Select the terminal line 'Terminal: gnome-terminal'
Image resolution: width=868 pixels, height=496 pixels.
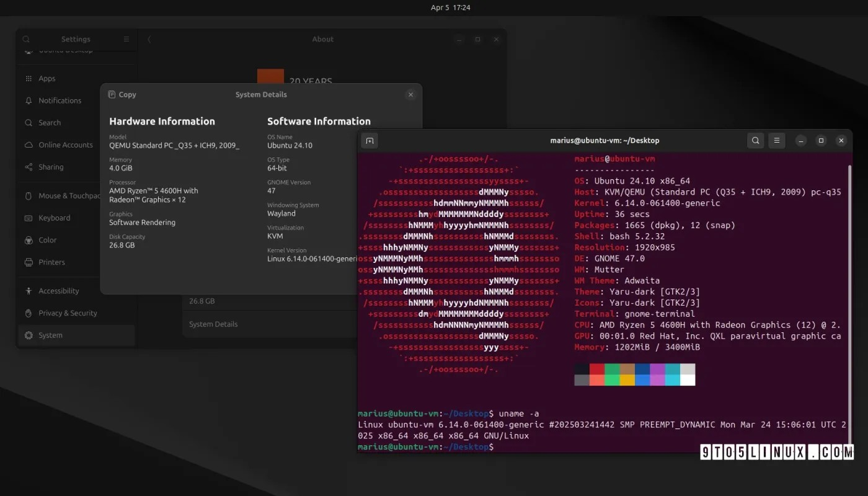point(635,314)
